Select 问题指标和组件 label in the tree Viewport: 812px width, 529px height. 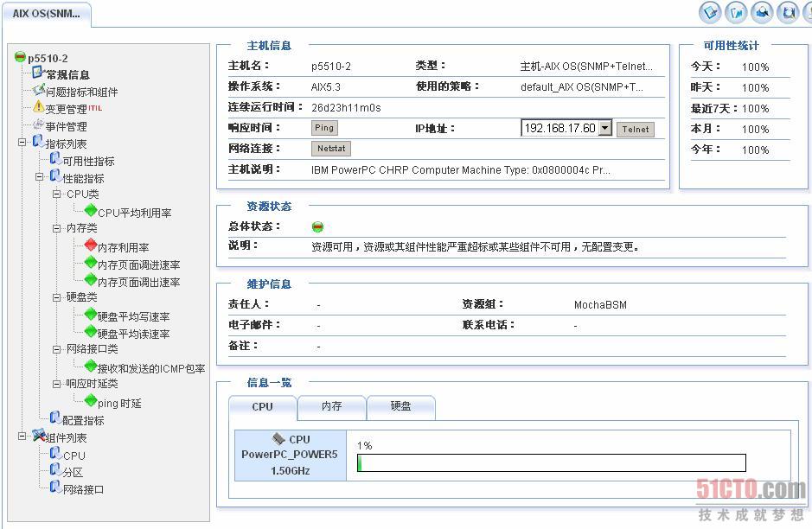click(82, 92)
